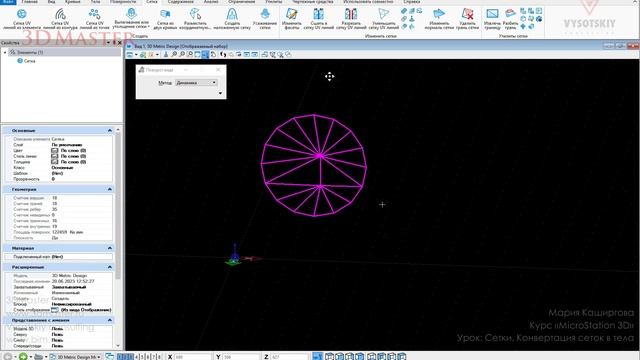Collapse the Геометрия properties section
This screenshot has width=640, height=360.
[x=109, y=189]
